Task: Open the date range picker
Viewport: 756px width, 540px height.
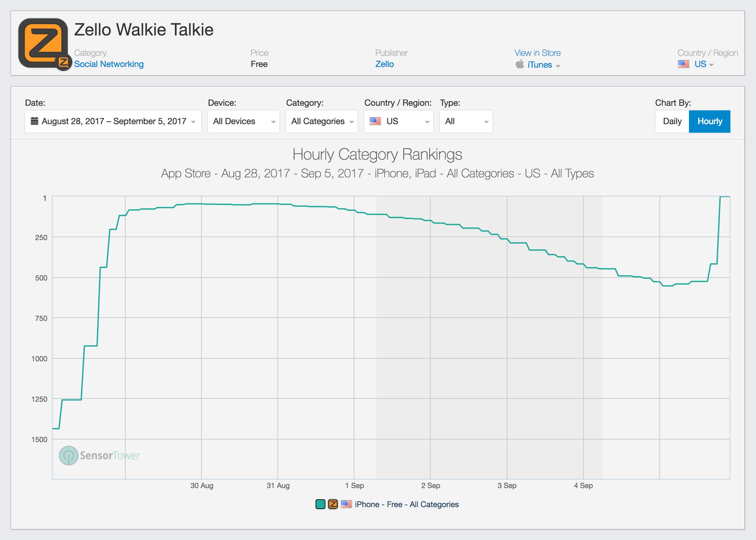Action: (x=113, y=121)
